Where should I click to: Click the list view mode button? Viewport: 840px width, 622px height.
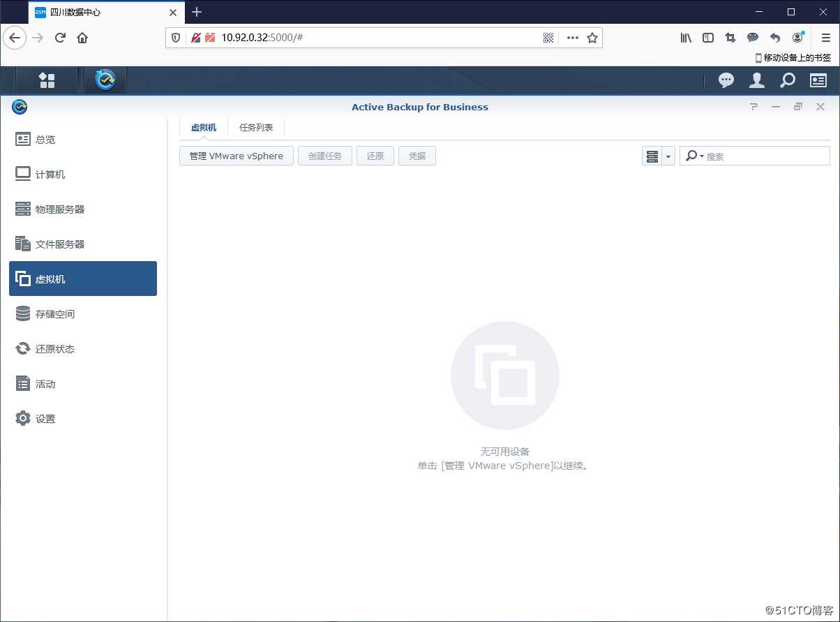coord(652,156)
